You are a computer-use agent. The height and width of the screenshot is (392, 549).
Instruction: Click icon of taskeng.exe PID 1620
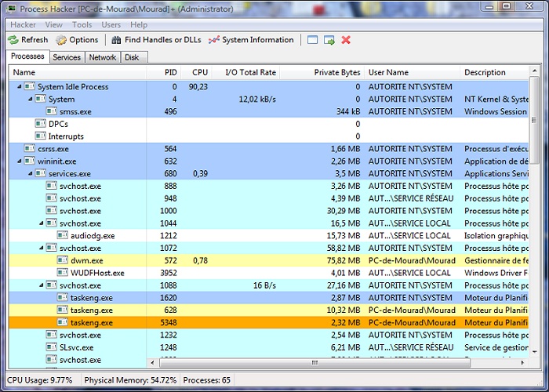coord(62,297)
